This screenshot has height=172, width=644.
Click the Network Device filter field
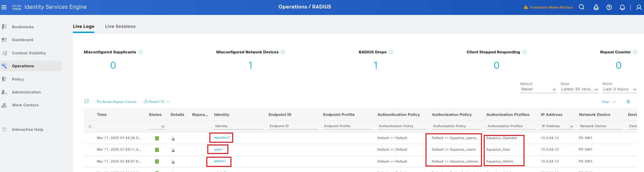pyautogui.click(x=601, y=126)
